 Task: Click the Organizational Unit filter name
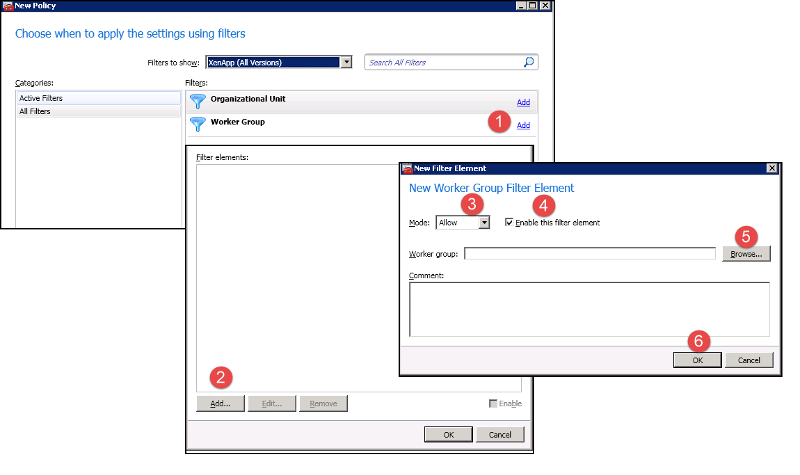(248, 99)
